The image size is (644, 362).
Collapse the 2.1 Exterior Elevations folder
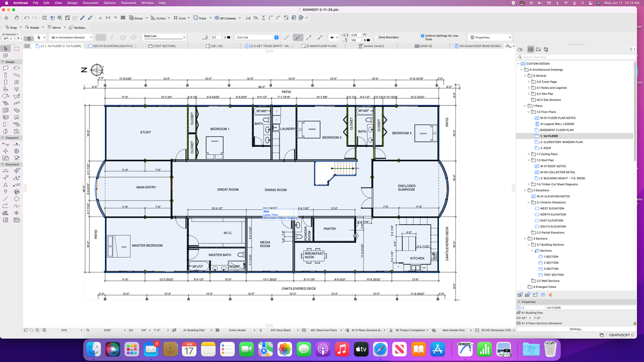(x=529, y=202)
